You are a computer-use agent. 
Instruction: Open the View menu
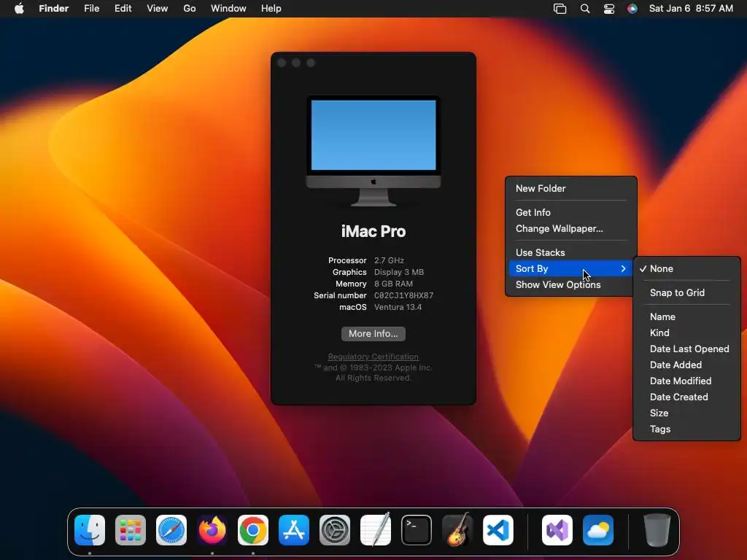tap(158, 9)
